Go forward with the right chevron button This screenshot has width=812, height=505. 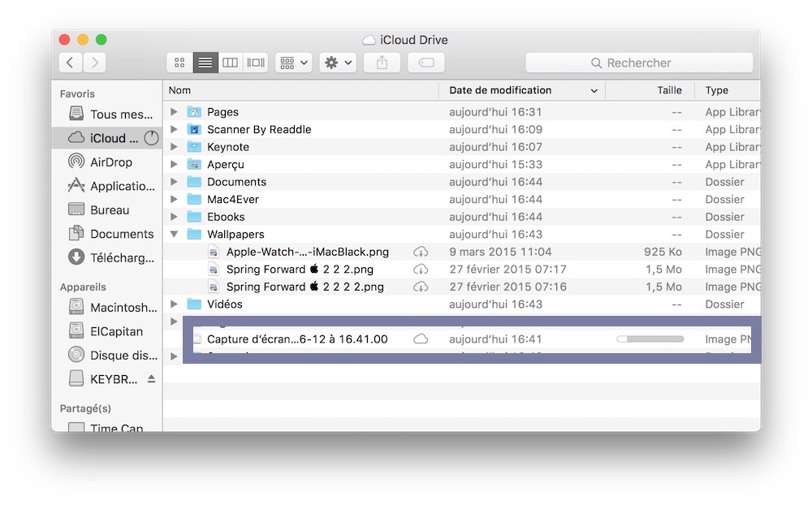tap(95, 63)
